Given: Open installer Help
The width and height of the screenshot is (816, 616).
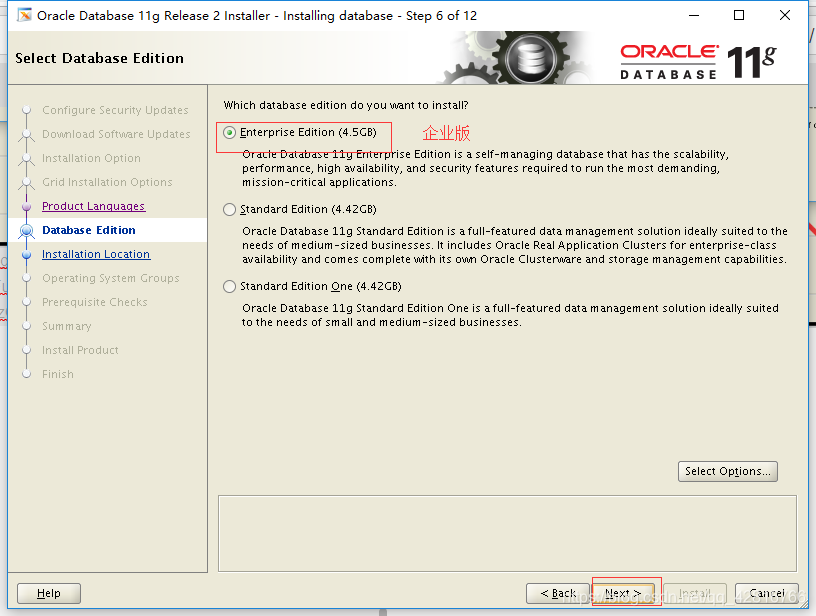Looking at the screenshot, I should (49, 593).
